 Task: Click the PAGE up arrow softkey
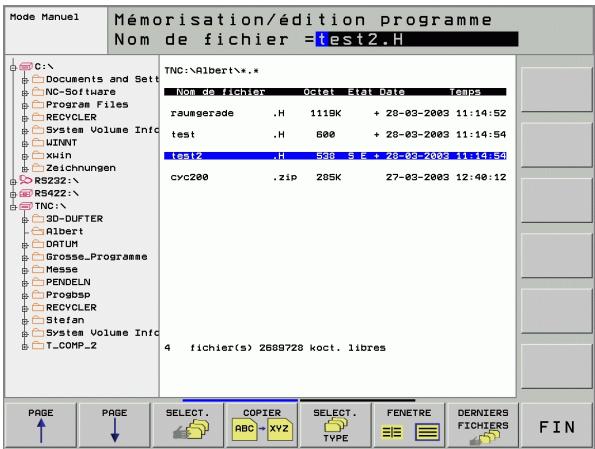(x=41, y=425)
